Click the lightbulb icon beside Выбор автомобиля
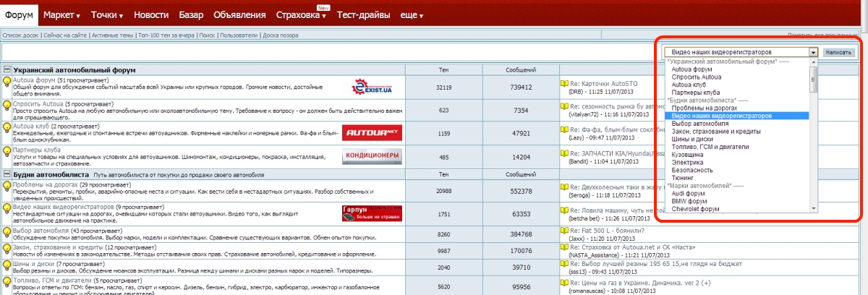 7,231
